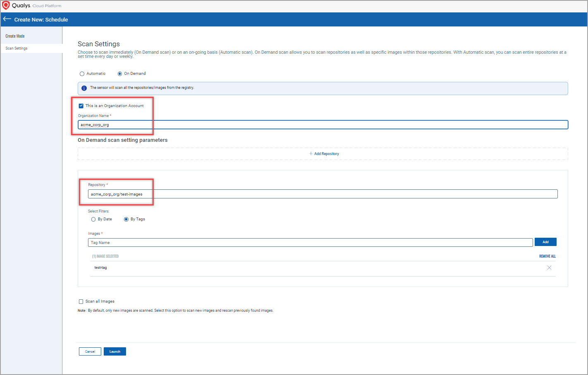Click the REMOVE ALL link
The height and width of the screenshot is (375, 588).
[x=547, y=256]
